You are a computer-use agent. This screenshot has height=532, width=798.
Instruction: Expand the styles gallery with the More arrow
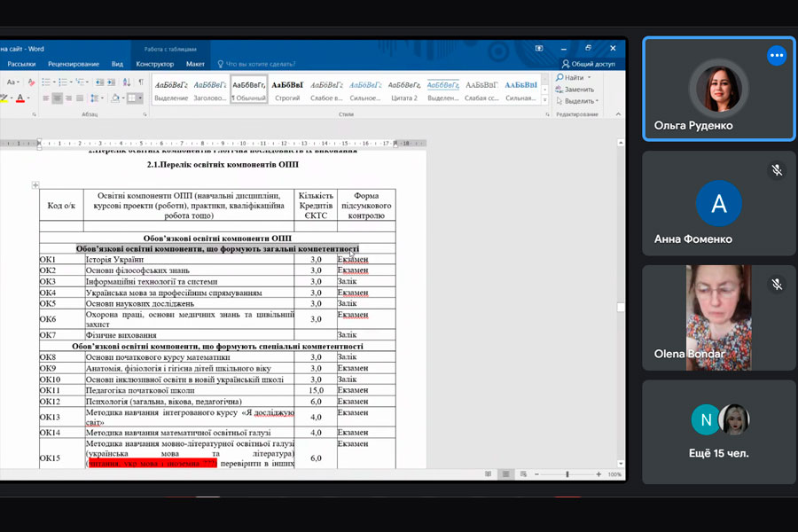pos(545,99)
